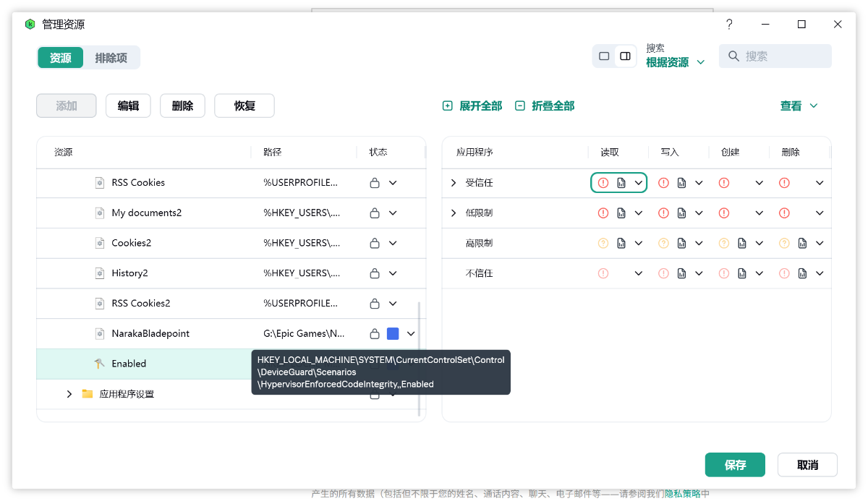
Task: Expand the 受信任 application group
Action: [454, 183]
